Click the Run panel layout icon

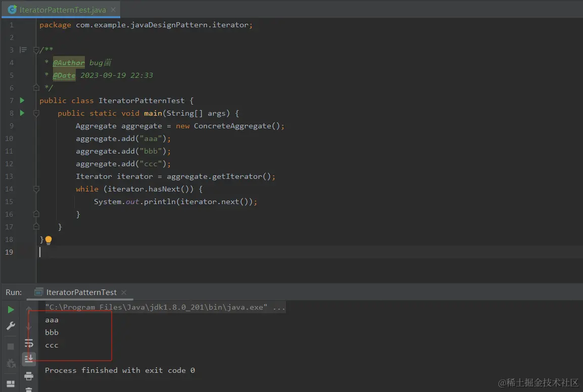point(11,384)
